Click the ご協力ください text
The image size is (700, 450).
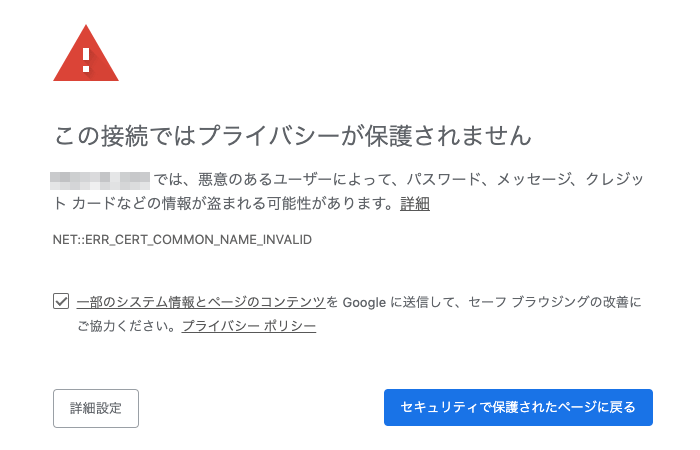[121, 326]
